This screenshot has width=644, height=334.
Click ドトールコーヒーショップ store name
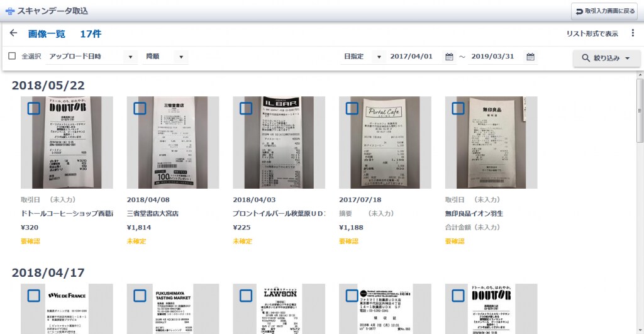(x=67, y=214)
